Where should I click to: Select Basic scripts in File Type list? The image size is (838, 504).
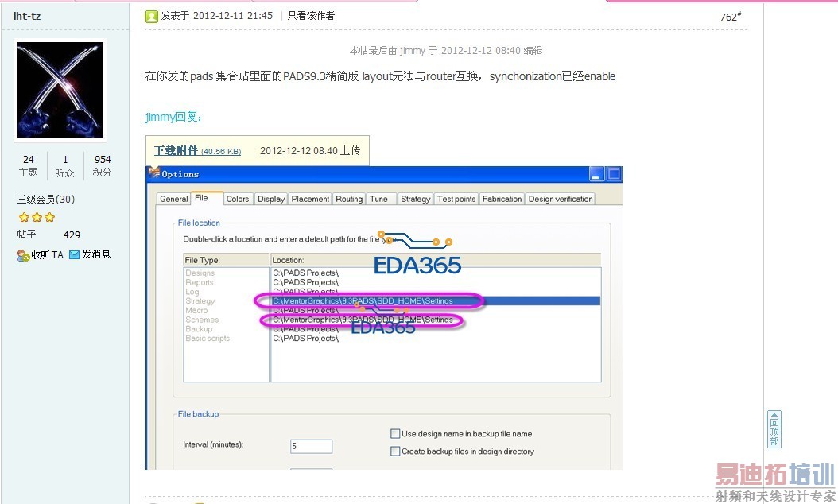[x=208, y=339]
